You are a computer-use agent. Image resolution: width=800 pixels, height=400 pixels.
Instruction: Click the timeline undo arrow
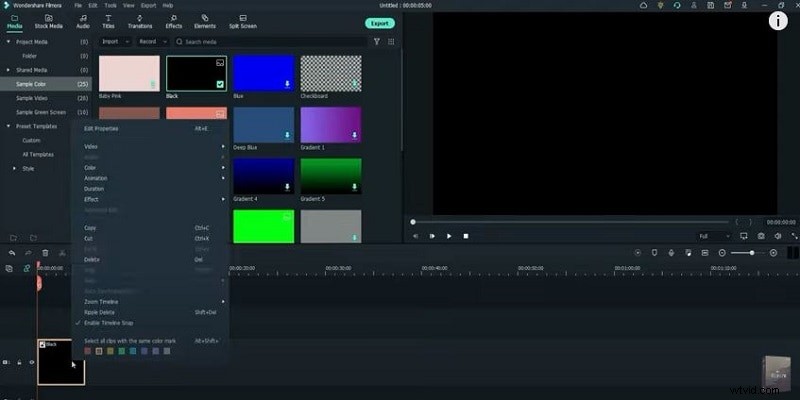pos(12,253)
